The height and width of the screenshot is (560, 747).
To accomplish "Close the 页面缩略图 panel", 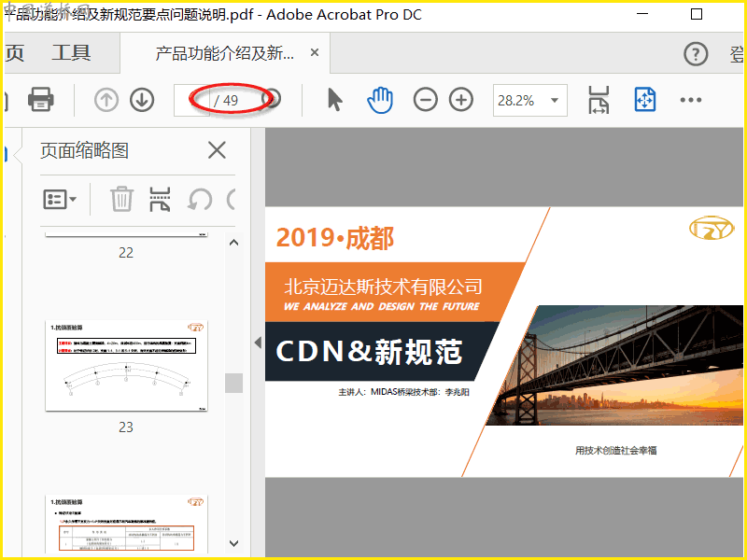I will (x=217, y=150).
